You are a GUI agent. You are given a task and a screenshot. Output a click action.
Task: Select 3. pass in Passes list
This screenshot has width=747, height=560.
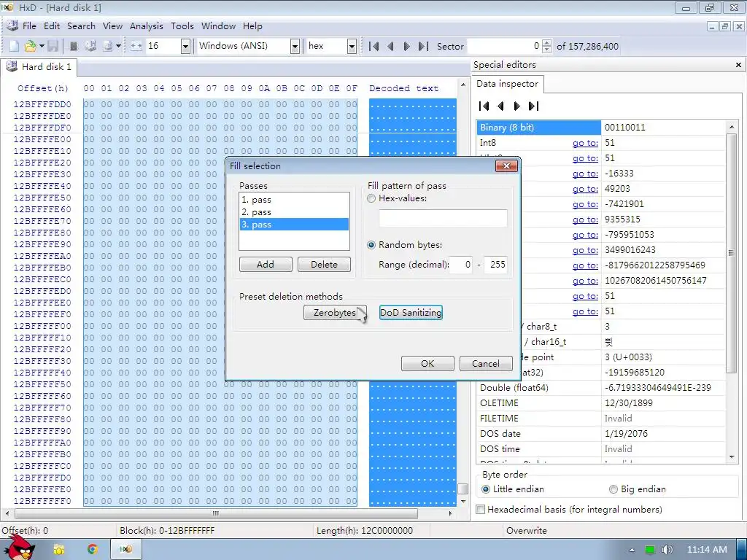coord(294,225)
